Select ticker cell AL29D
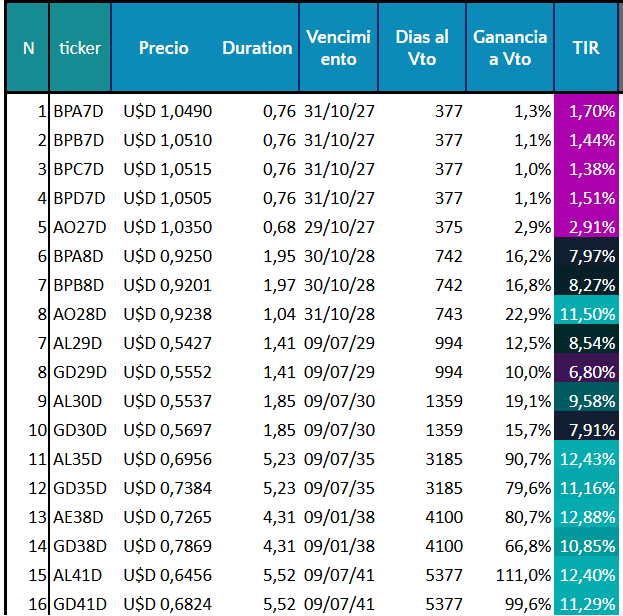The width and height of the screenshot is (623, 616). 77,343
